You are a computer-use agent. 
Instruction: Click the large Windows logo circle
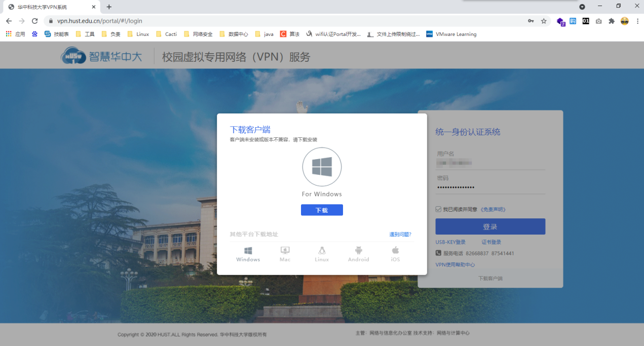[322, 167]
